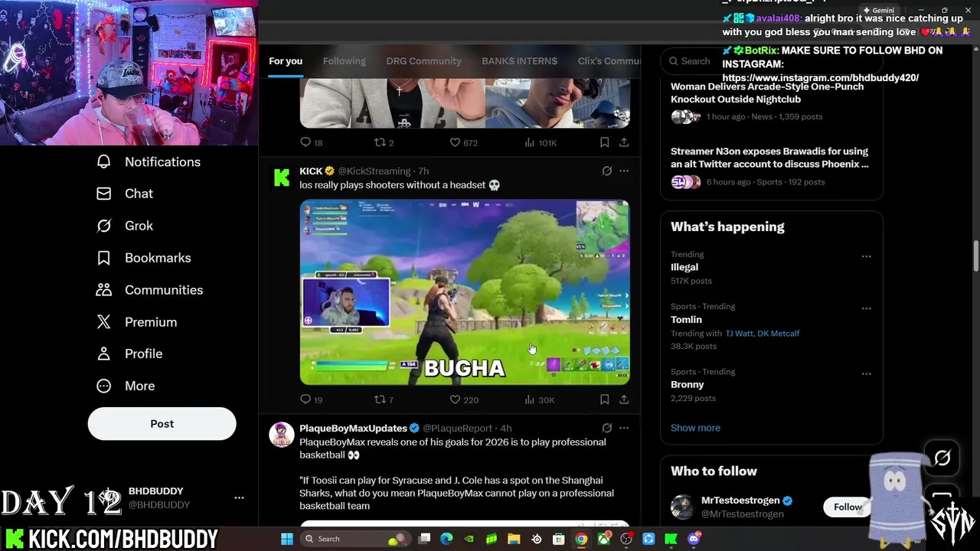Open more options for Bronny trend
Screen dimensions: 980x551
[866, 374]
